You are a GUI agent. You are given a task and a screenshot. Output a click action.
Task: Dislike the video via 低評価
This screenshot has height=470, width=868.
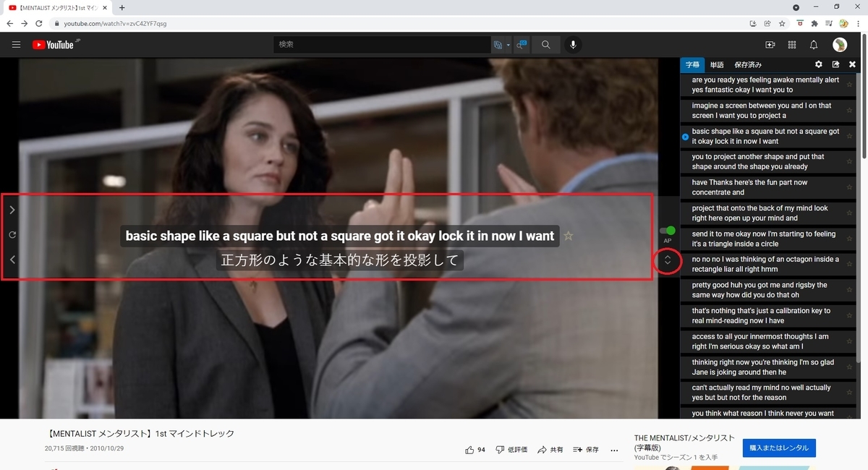[511, 450]
